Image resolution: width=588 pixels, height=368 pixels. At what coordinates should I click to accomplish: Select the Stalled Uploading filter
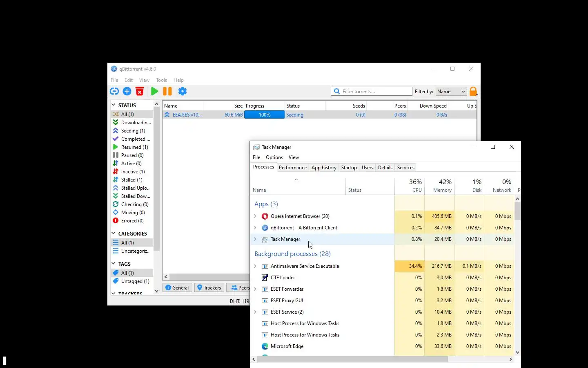coord(133,188)
